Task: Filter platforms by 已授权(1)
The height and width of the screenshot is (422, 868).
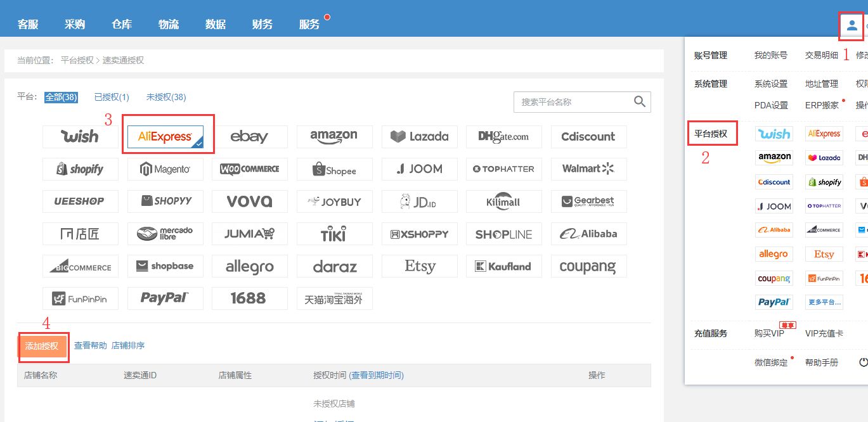Action: [x=112, y=97]
